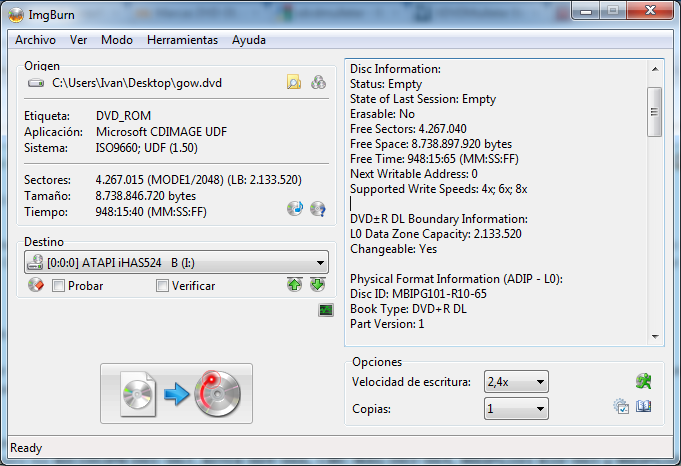
Task: Click the erase disc icon beside Probar
Action: 36,285
